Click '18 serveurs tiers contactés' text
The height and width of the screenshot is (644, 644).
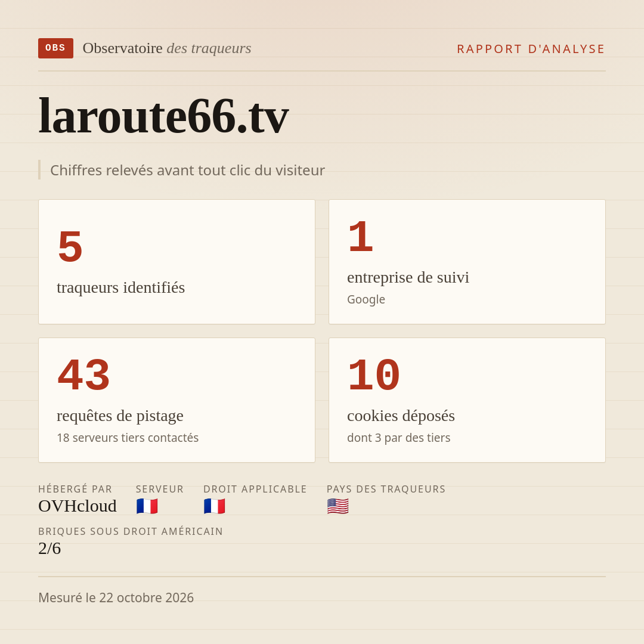point(128,438)
